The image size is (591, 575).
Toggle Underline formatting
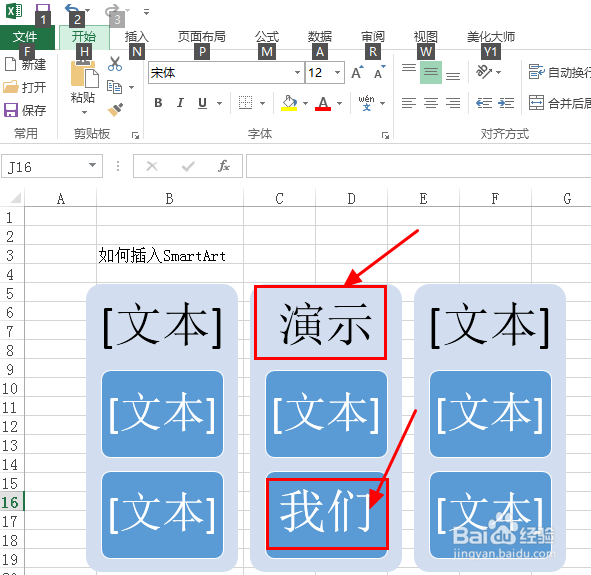pyautogui.click(x=202, y=102)
